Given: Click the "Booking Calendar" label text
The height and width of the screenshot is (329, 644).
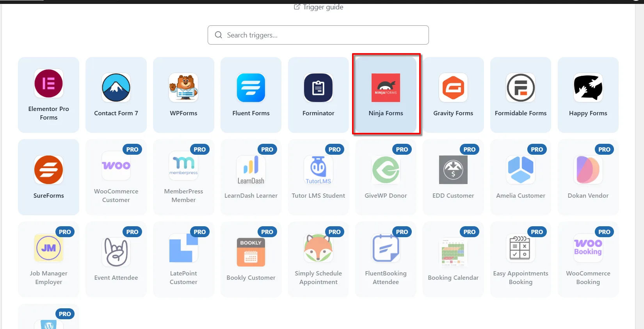Looking at the screenshot, I should coord(453,278).
